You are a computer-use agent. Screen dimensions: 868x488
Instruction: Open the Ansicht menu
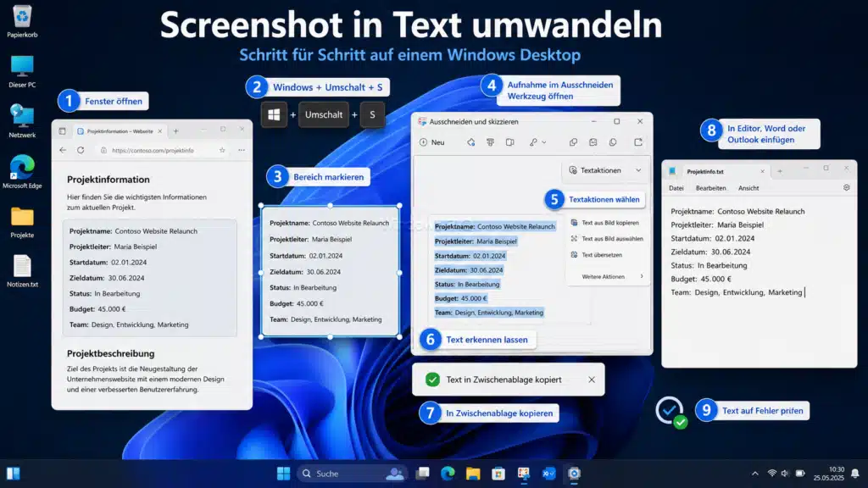[x=748, y=188]
